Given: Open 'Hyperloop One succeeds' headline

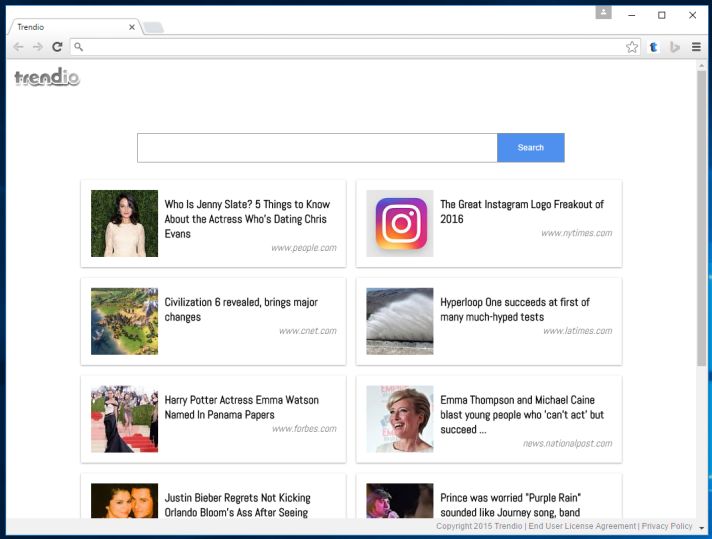Looking at the screenshot, I should (x=515, y=310).
